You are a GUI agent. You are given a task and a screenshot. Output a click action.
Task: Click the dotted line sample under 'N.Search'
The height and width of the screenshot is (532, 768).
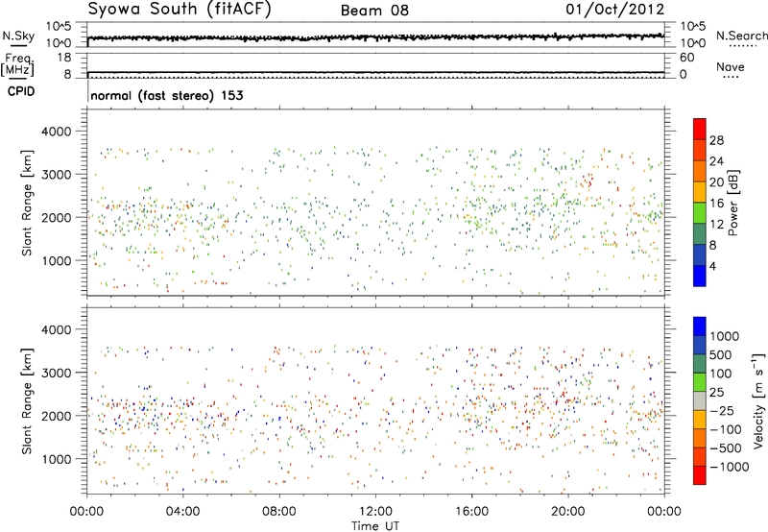point(743,45)
